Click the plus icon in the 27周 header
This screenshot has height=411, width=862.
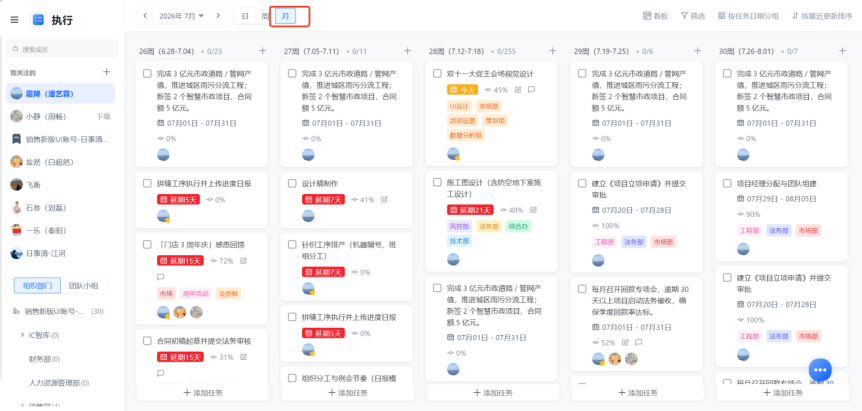407,51
